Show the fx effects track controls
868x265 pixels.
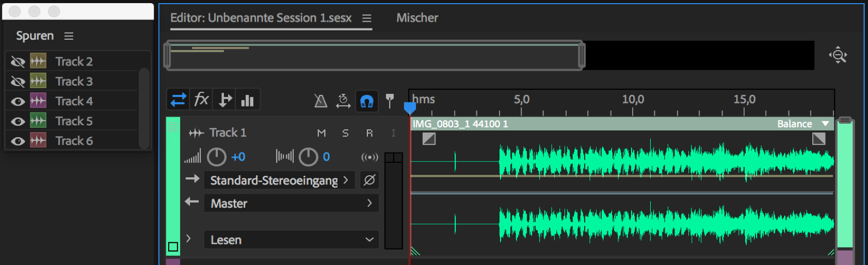201,100
